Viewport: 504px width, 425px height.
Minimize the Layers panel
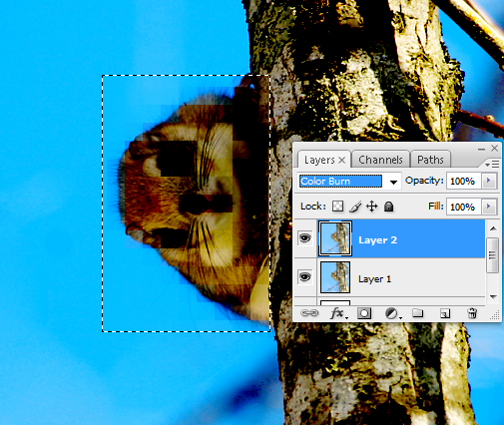(x=481, y=149)
